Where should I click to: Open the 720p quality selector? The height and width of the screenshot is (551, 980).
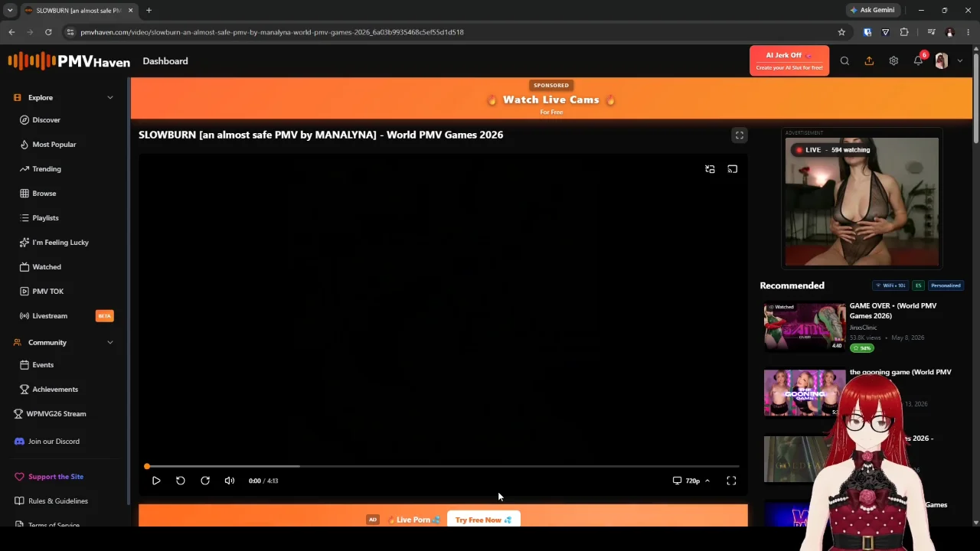click(691, 481)
